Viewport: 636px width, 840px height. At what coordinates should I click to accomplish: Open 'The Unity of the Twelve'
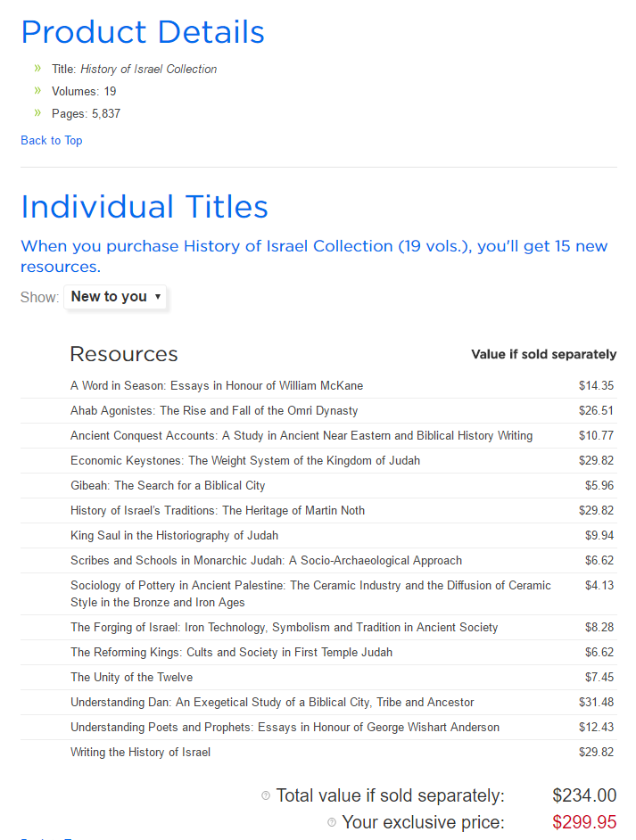pyautogui.click(x=132, y=678)
